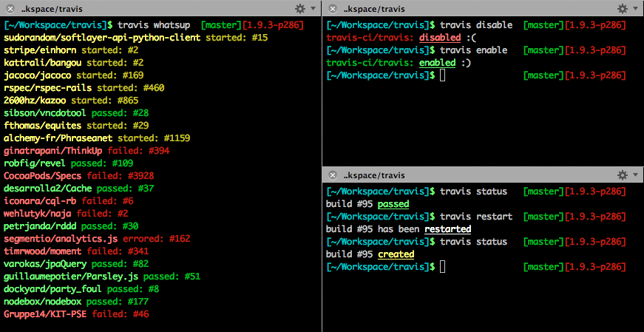
Task: Click 'sibson/vncdotool' repository text
Action: (x=45, y=113)
